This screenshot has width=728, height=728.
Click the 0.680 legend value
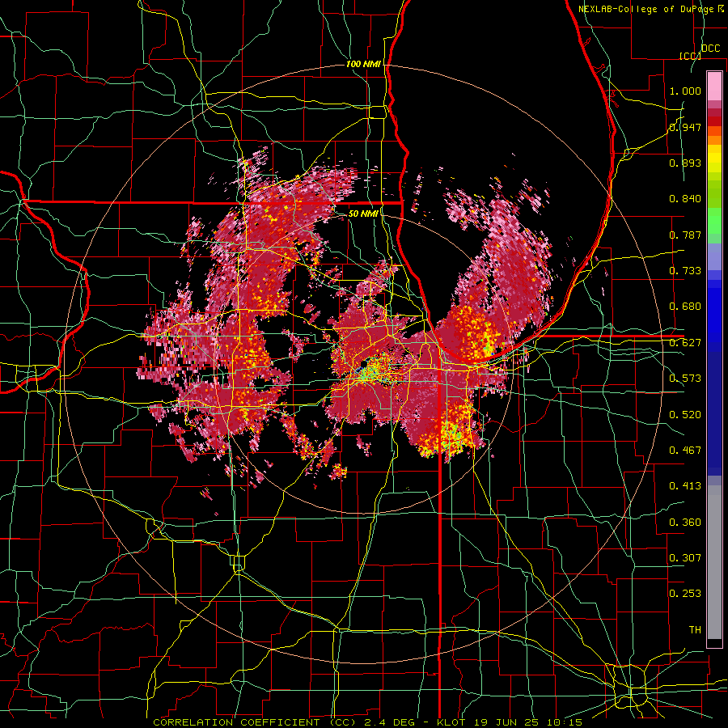[x=685, y=307]
